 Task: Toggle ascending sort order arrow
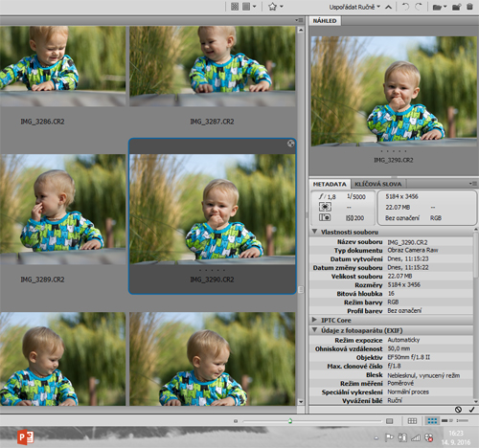tap(388, 7)
